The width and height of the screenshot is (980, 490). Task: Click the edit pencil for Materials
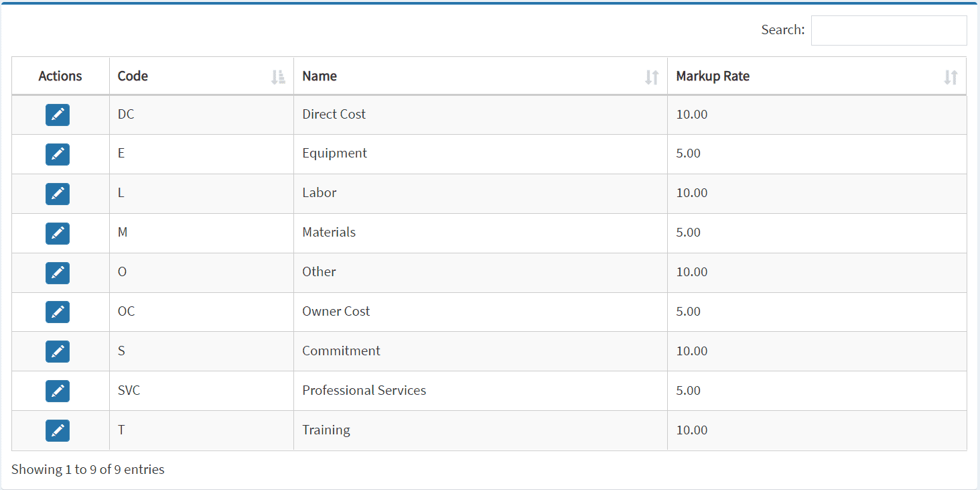[x=58, y=233]
